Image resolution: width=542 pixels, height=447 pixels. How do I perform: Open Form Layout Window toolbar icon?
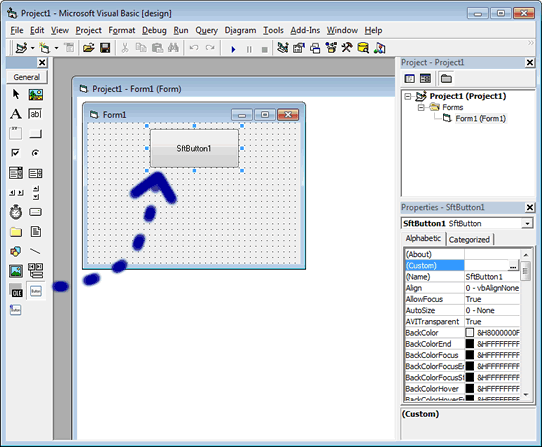tap(315, 48)
